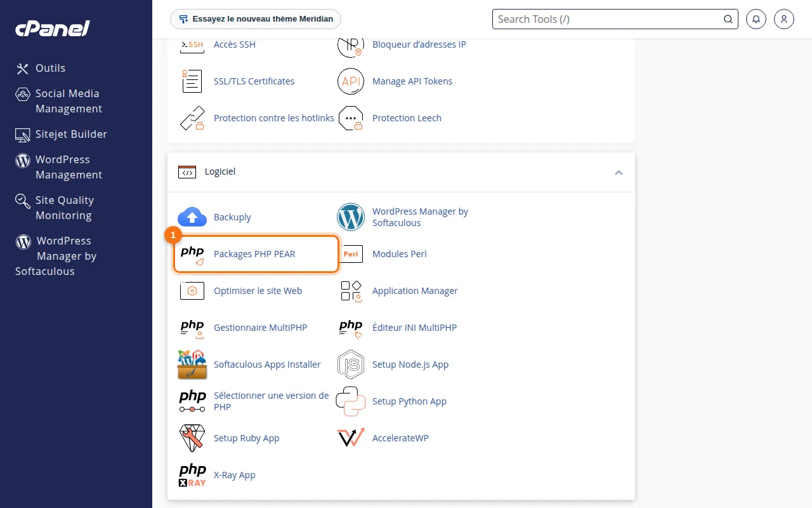812x508 pixels.
Task: Open Protection contre les hotlinks link
Action: coord(274,118)
